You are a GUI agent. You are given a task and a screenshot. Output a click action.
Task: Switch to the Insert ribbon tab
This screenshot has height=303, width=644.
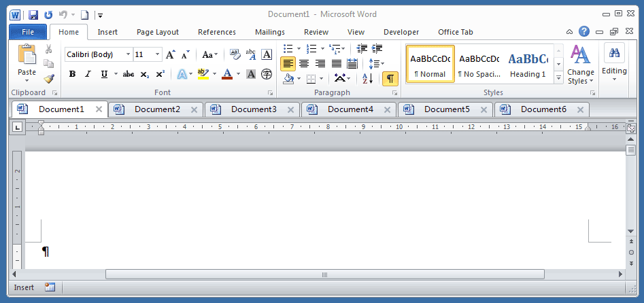coord(107,32)
